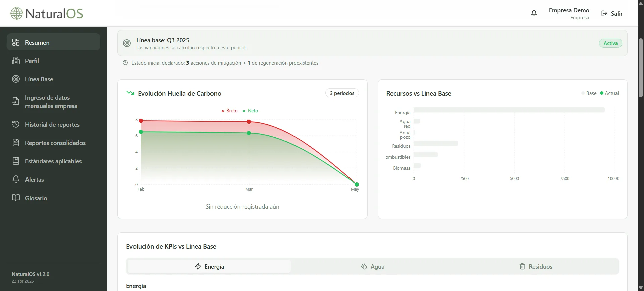Open Reportes consolidados page
The image size is (644, 291).
click(53, 143)
